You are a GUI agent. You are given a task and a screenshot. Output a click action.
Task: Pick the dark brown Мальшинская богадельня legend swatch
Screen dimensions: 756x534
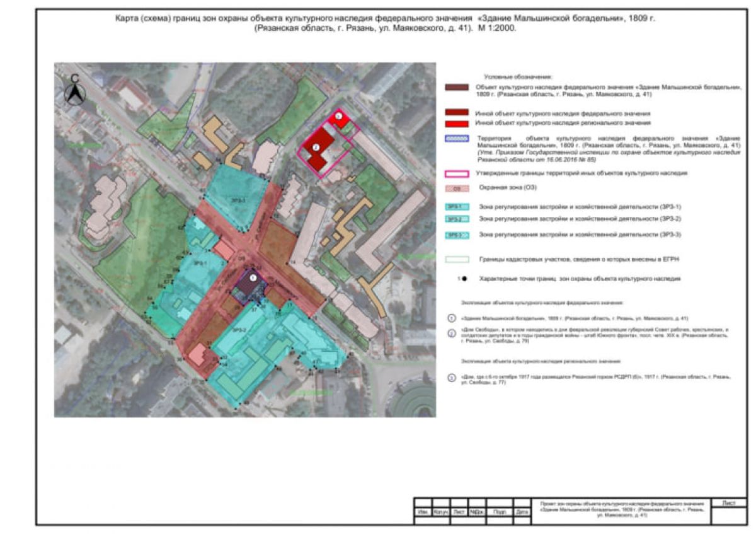(x=456, y=88)
